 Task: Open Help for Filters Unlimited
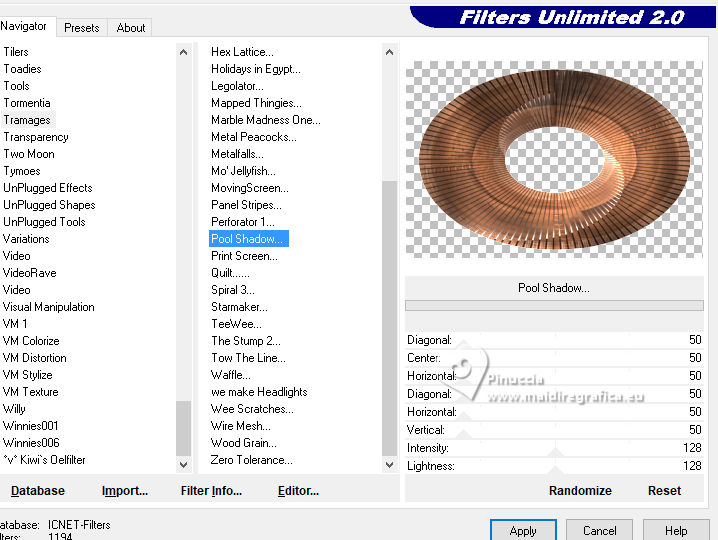(676, 530)
